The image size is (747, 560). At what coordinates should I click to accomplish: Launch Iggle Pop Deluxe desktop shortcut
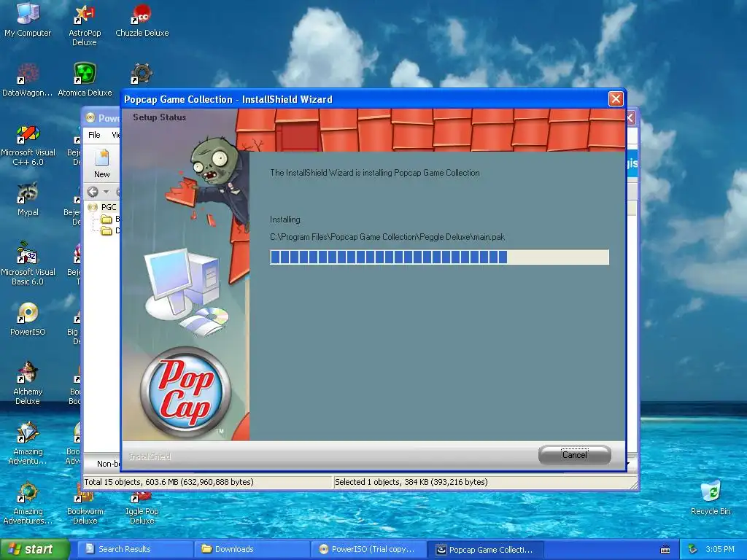pyautogui.click(x=142, y=508)
